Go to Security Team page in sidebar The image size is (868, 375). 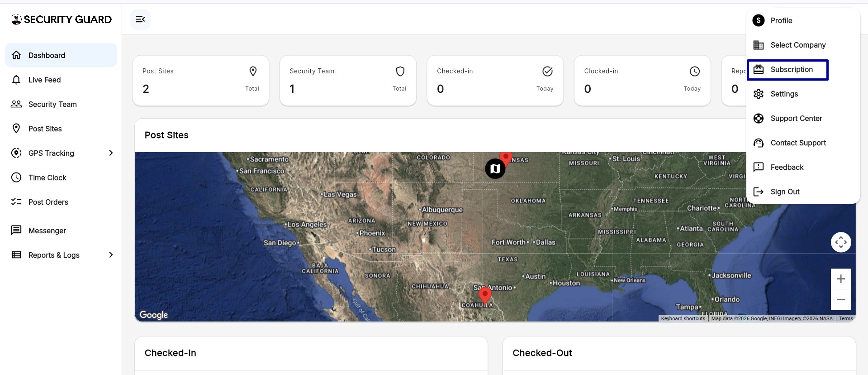coord(61,104)
